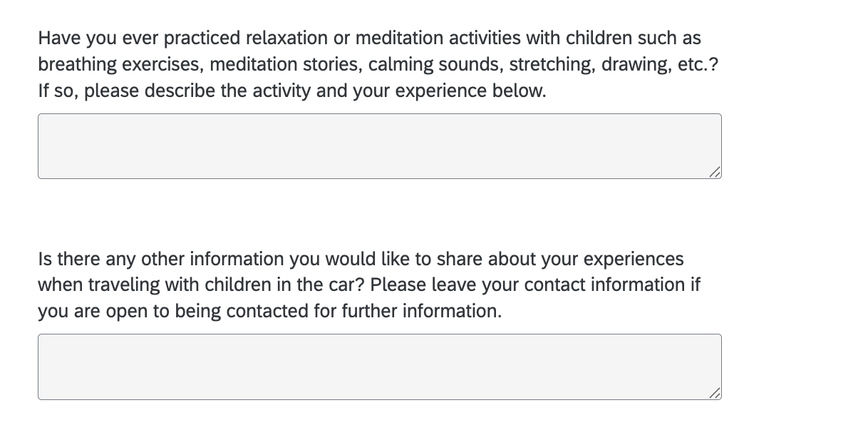
Task: Click the car travel experiences text box
Action: pos(379,367)
